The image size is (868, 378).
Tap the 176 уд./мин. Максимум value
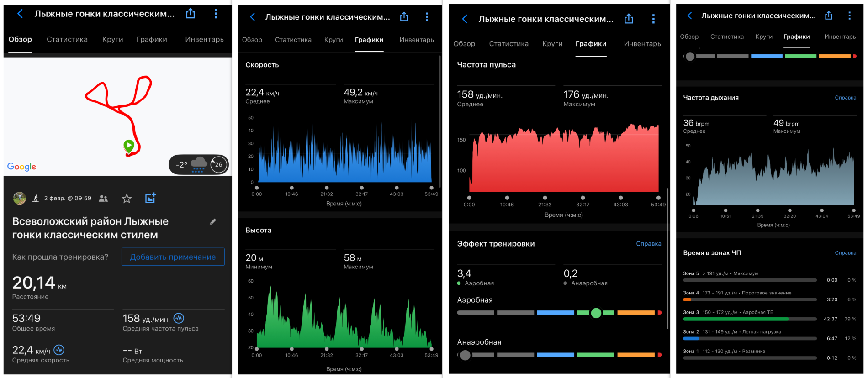tap(586, 94)
